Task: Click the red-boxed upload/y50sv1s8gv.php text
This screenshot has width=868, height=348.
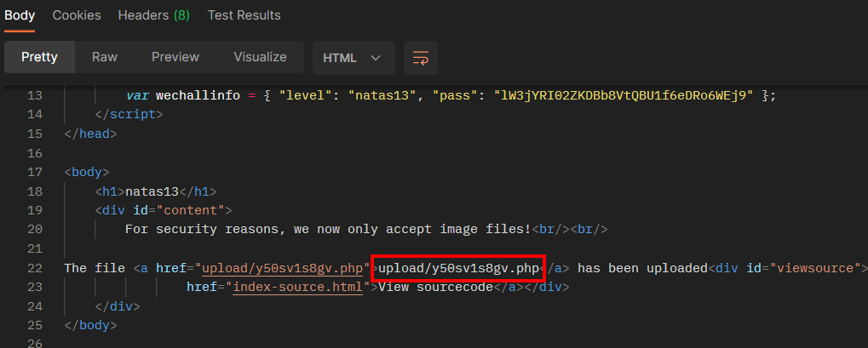Action: (x=458, y=268)
